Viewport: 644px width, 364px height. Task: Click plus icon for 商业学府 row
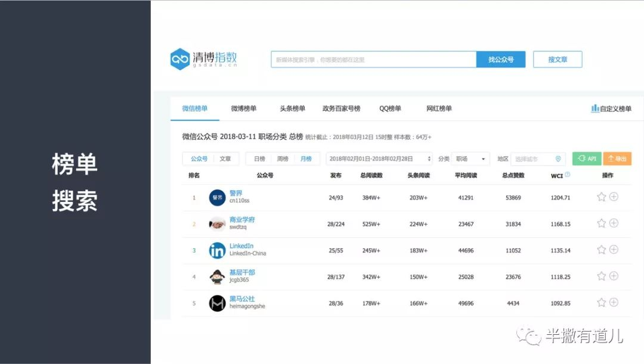click(x=614, y=223)
